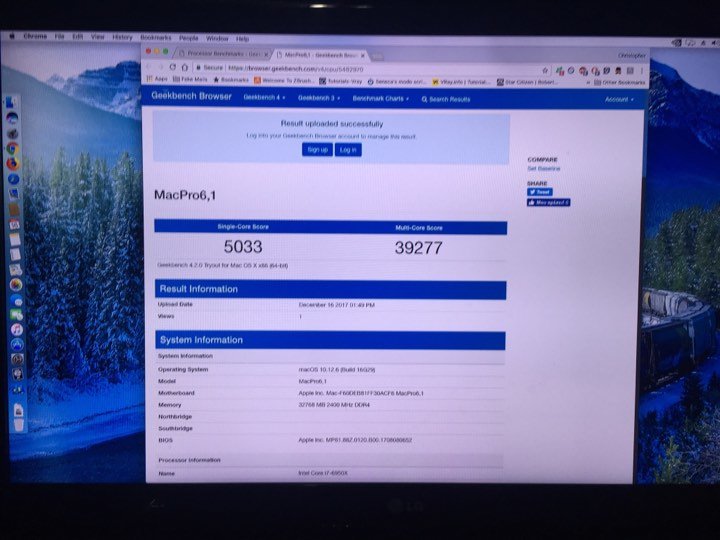Launch Safari from the Dock
This screenshot has height=540, width=720.
click(x=13, y=179)
